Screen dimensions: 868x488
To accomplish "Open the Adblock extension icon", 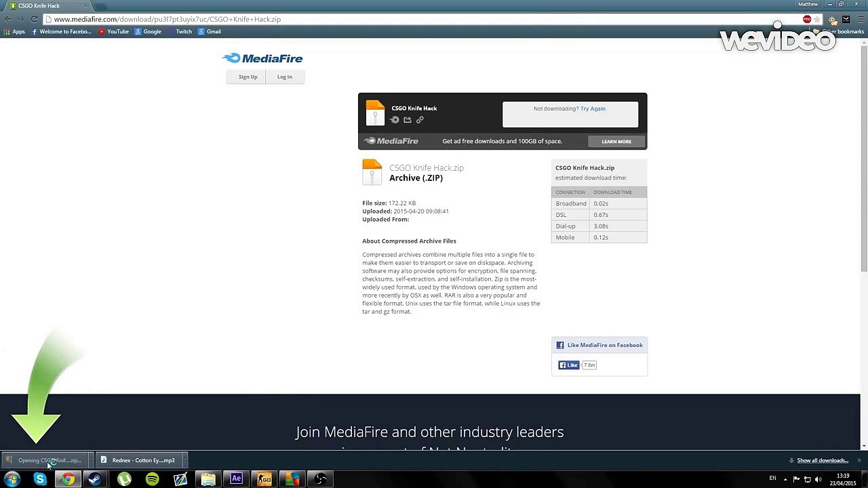I will [807, 19].
